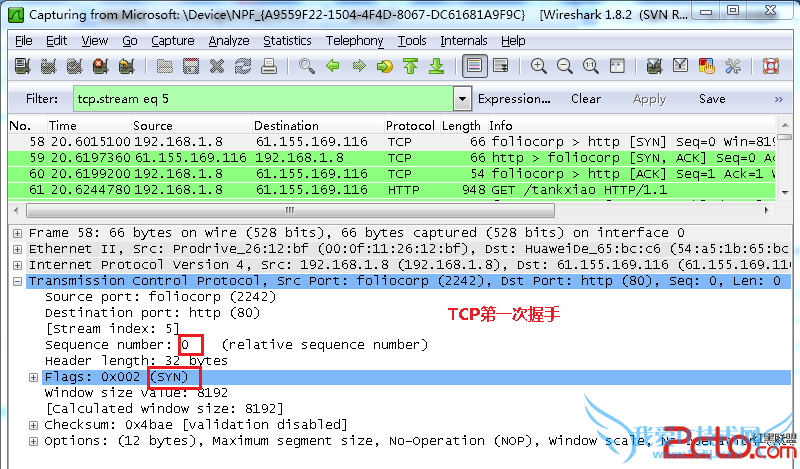Open a capture file folder icon
The image size is (800, 469).
tap(164, 66)
